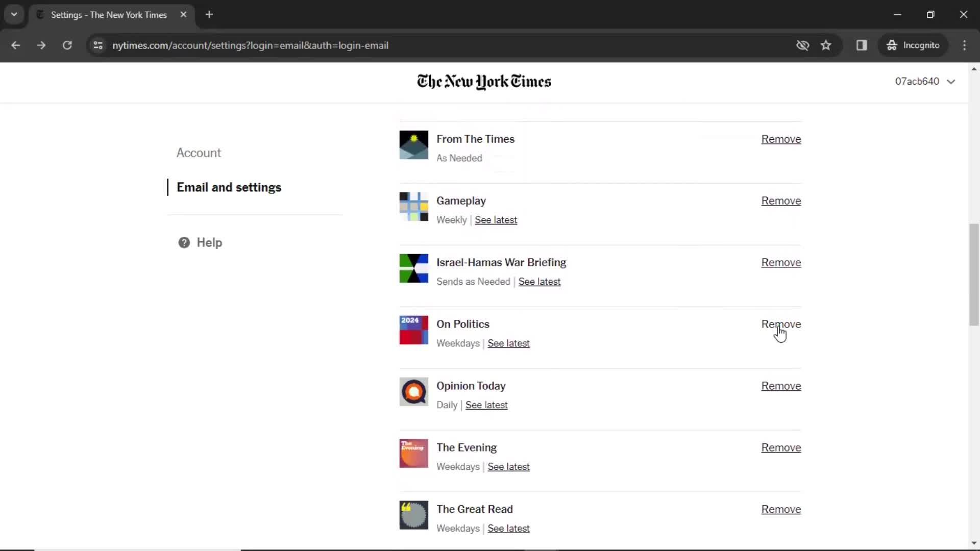
Task: Click the On Politics newsletter icon
Action: (x=414, y=330)
